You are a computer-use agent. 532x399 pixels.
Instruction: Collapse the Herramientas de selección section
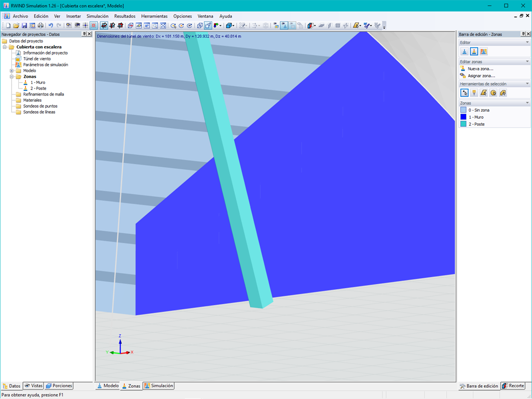(527, 83)
